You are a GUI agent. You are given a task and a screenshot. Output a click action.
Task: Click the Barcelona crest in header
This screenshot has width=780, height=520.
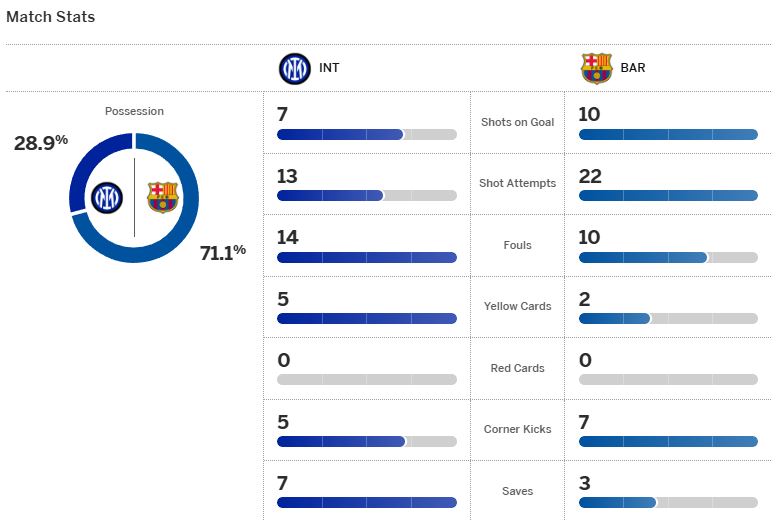click(596, 69)
